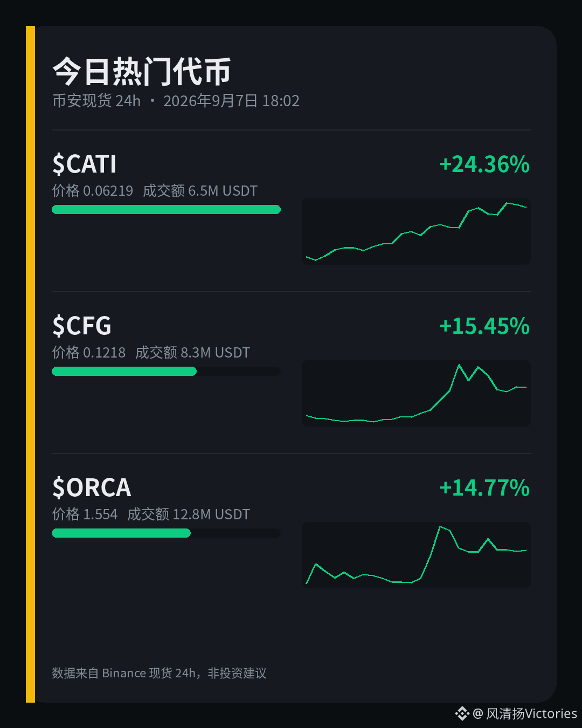Viewport: 582px width, 728px height.
Task: Click the ORCA 成交额 12.8M USDT text
Action: (x=189, y=514)
